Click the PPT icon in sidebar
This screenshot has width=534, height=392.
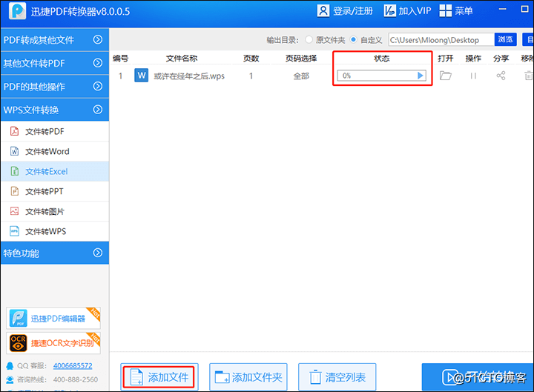tap(14, 191)
